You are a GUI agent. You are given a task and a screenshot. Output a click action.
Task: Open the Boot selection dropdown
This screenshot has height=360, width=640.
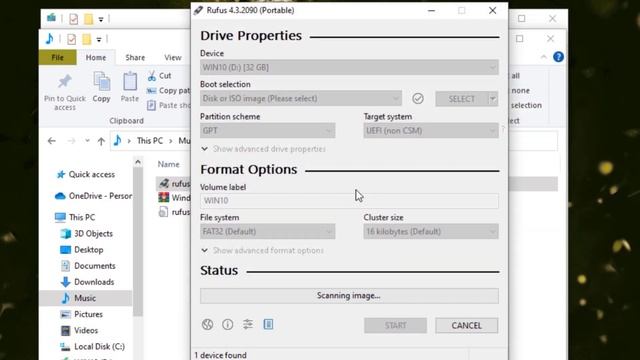[300, 98]
